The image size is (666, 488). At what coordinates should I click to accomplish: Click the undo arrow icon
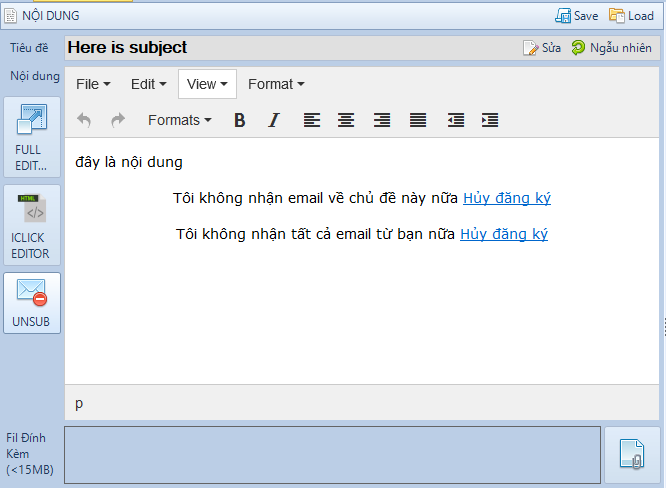click(x=84, y=120)
